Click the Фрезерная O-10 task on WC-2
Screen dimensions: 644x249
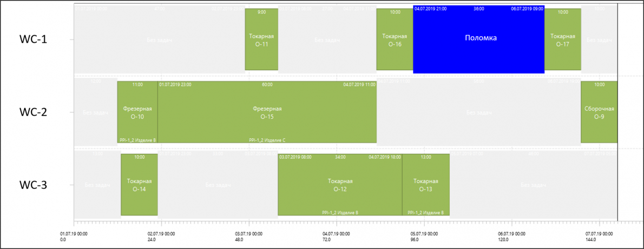click(137, 112)
